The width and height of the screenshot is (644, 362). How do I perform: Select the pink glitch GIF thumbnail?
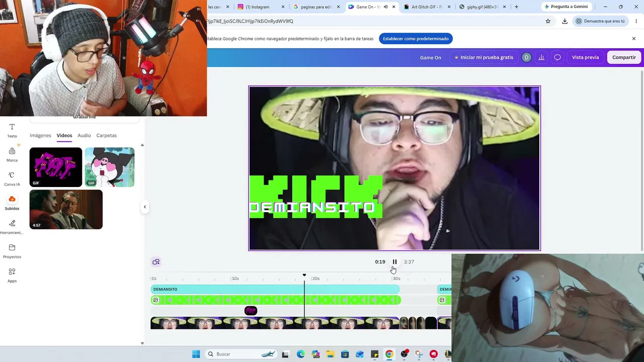56,167
